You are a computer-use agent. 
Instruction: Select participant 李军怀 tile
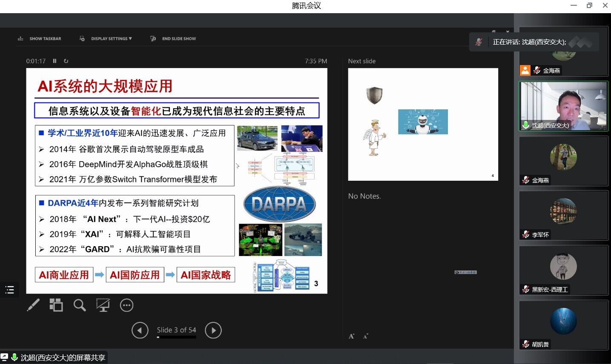tap(563, 215)
